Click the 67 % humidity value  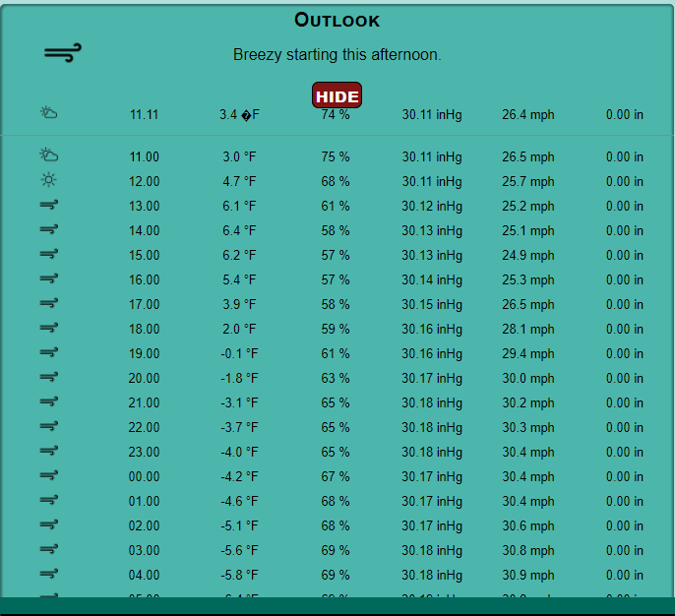(x=336, y=476)
